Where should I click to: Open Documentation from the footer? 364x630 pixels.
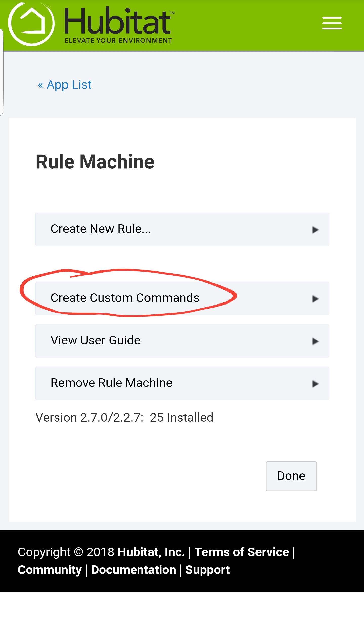pyautogui.click(x=133, y=570)
